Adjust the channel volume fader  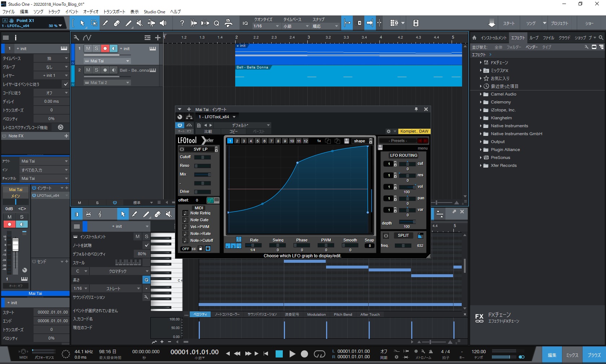pyautogui.click(x=16, y=245)
